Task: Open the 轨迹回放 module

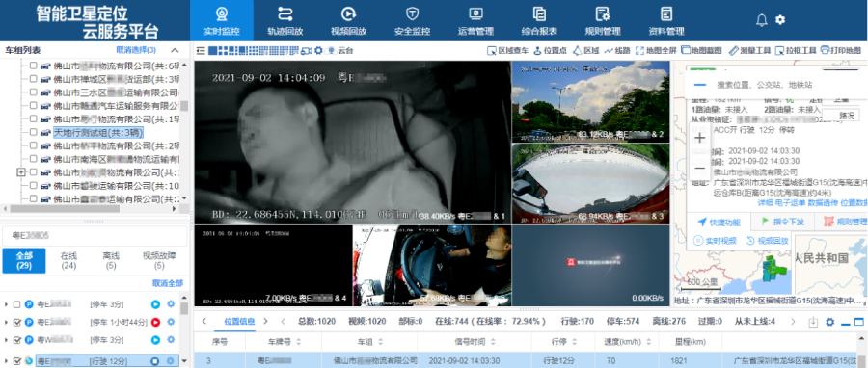Action: pos(285,20)
